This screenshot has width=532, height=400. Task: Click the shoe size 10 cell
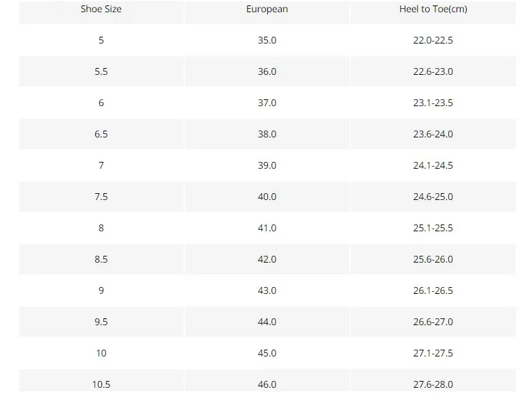coord(101,353)
